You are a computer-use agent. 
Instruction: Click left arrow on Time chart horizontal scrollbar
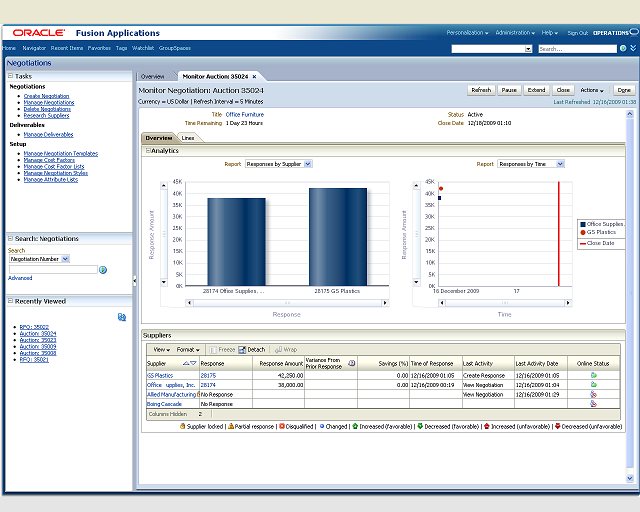click(442, 303)
